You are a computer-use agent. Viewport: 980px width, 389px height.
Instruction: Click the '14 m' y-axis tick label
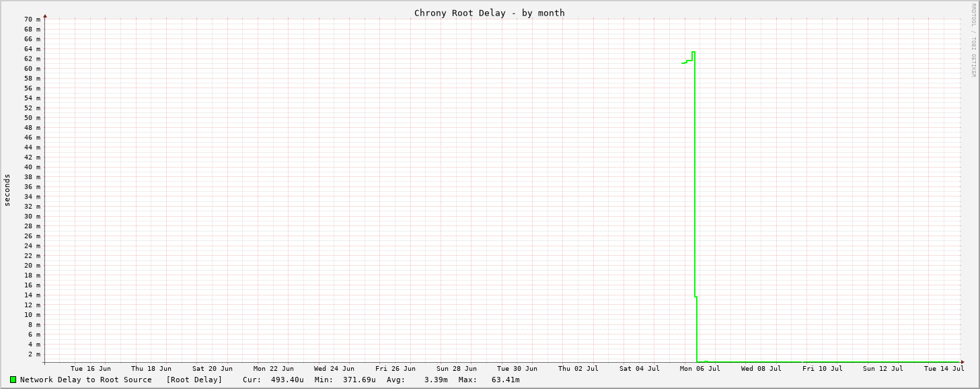tap(32, 295)
